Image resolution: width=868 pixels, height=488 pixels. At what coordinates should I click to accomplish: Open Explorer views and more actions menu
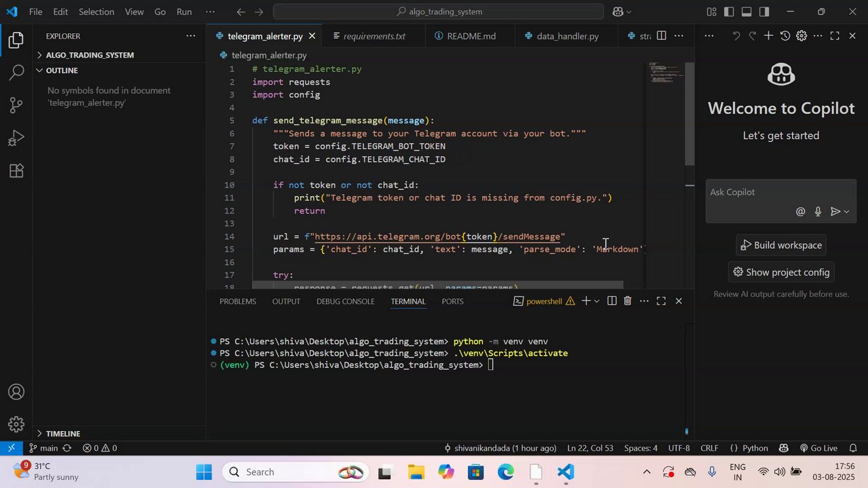tap(191, 36)
